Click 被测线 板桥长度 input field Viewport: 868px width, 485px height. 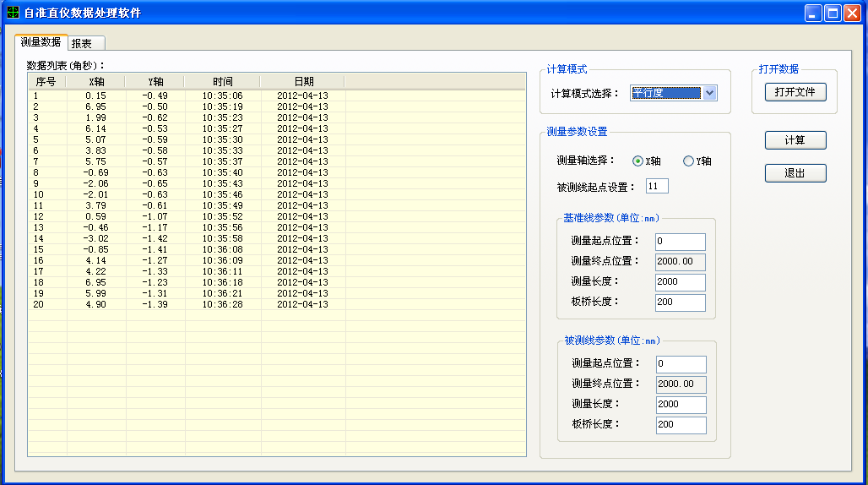point(680,425)
